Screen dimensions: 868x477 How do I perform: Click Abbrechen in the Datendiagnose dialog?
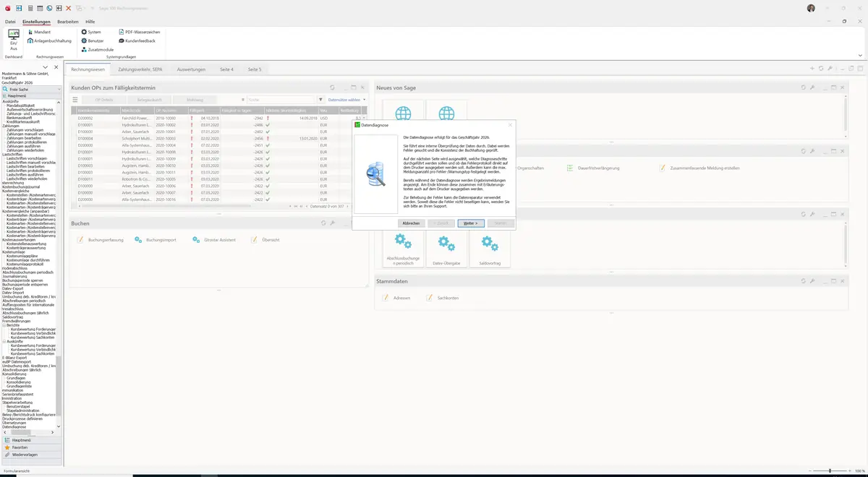tap(411, 223)
